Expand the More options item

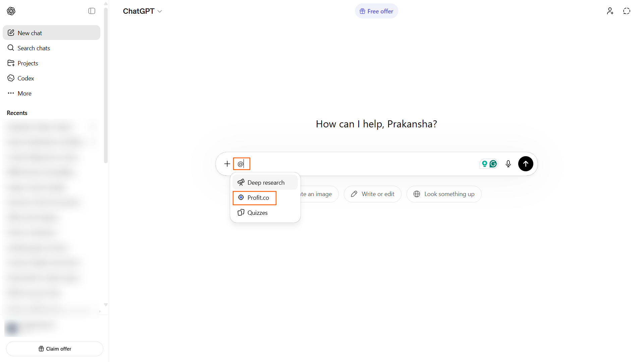pos(51,93)
